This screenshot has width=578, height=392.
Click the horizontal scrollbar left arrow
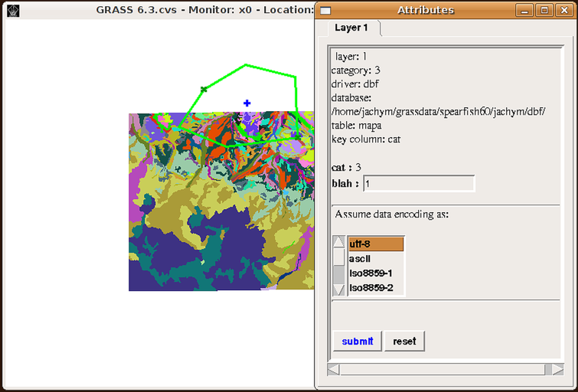point(334,369)
